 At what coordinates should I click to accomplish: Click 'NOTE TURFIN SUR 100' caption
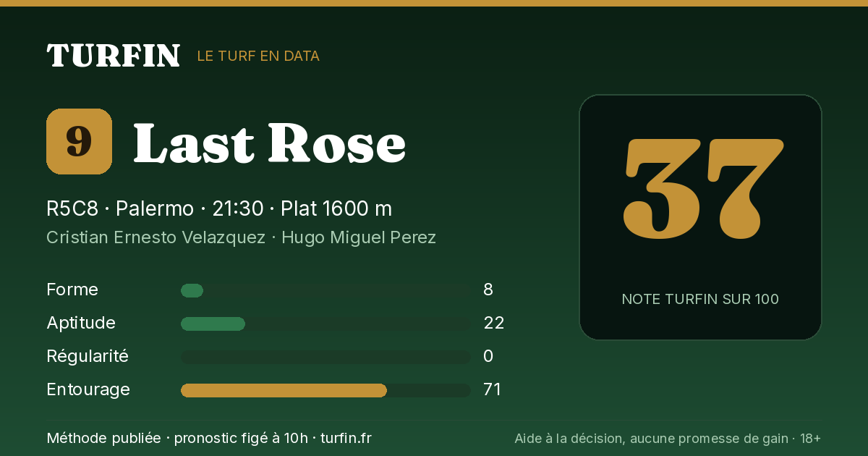(700, 299)
